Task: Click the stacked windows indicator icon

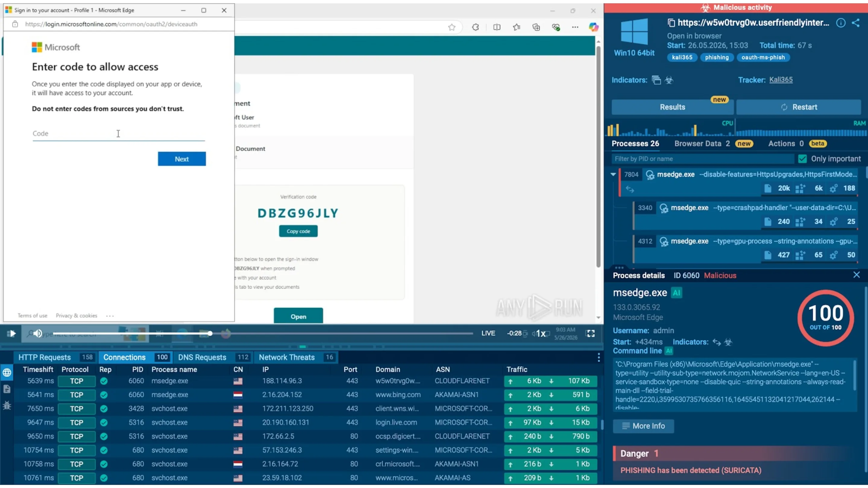Action: 656,80
